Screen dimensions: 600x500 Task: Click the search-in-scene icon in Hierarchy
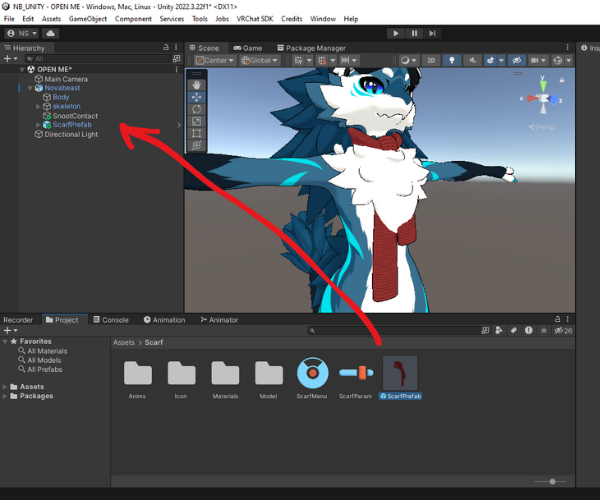tap(176, 58)
